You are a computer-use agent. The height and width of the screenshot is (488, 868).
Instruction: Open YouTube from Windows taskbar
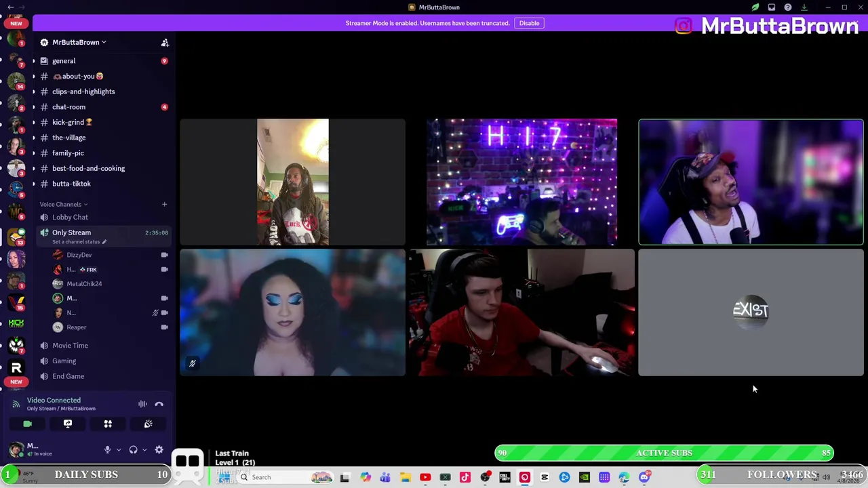(x=425, y=477)
